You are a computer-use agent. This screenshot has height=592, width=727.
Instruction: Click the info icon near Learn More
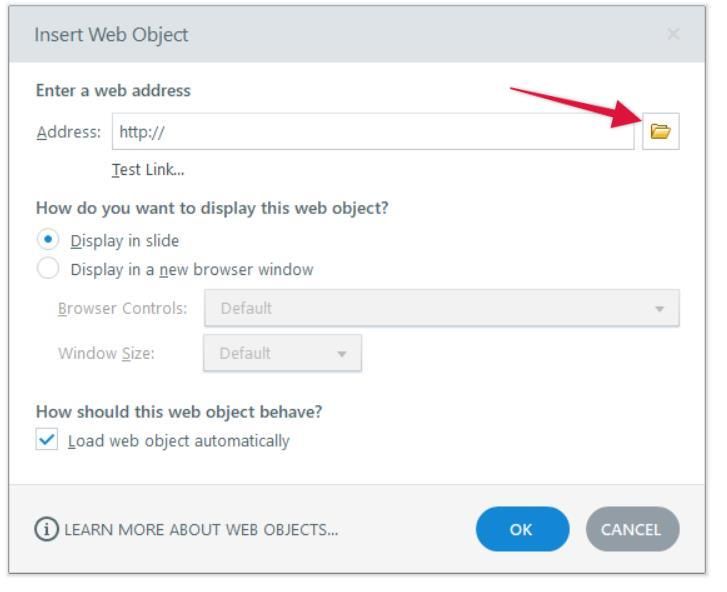[x=47, y=530]
